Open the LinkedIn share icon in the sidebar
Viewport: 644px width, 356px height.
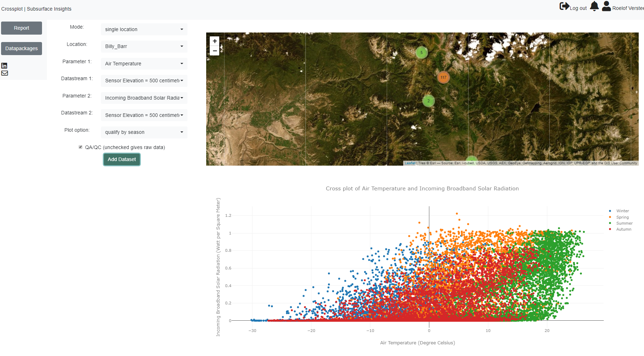4,65
